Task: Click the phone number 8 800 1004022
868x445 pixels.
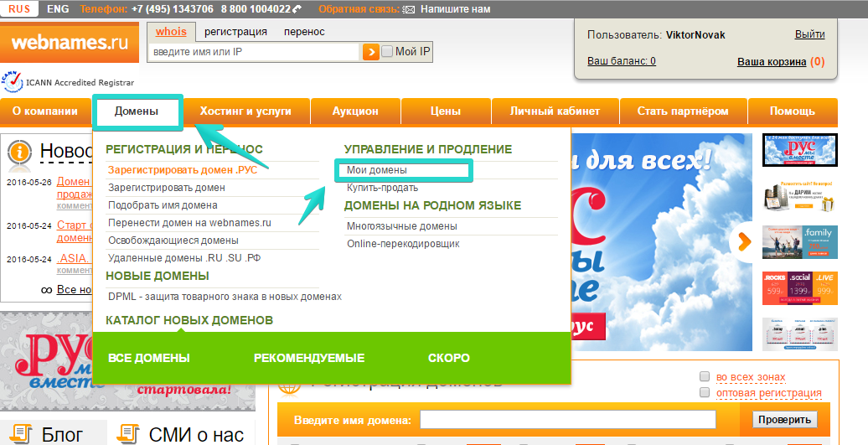Action: (256, 9)
